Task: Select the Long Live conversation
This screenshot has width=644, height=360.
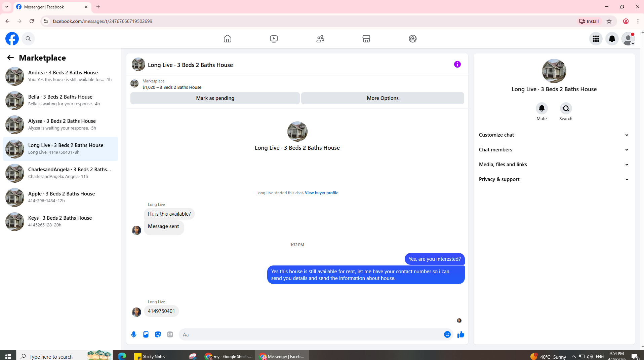Action: tap(61, 149)
